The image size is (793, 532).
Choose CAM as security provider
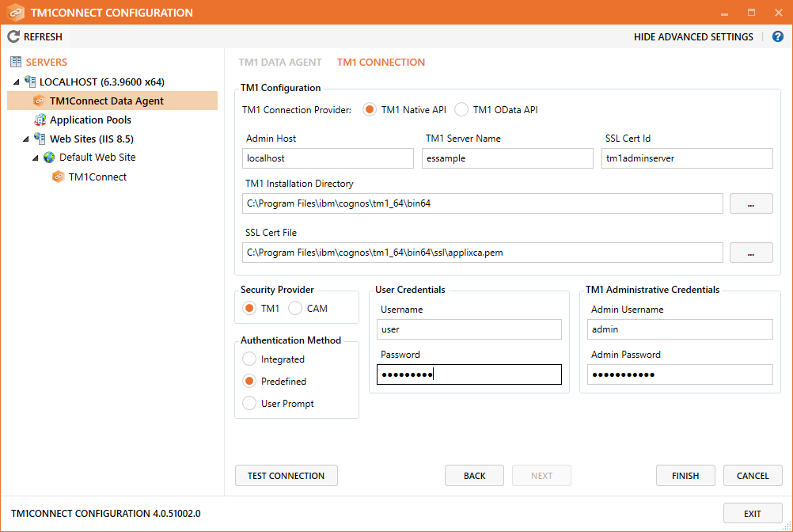pyautogui.click(x=295, y=309)
